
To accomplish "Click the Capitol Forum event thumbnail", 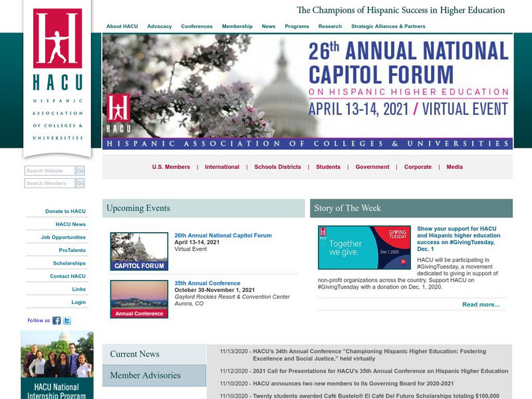I will tap(139, 251).
